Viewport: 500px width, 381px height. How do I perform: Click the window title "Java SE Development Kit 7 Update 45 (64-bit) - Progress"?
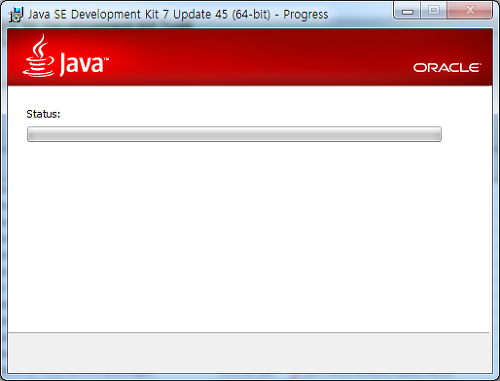click(x=178, y=15)
